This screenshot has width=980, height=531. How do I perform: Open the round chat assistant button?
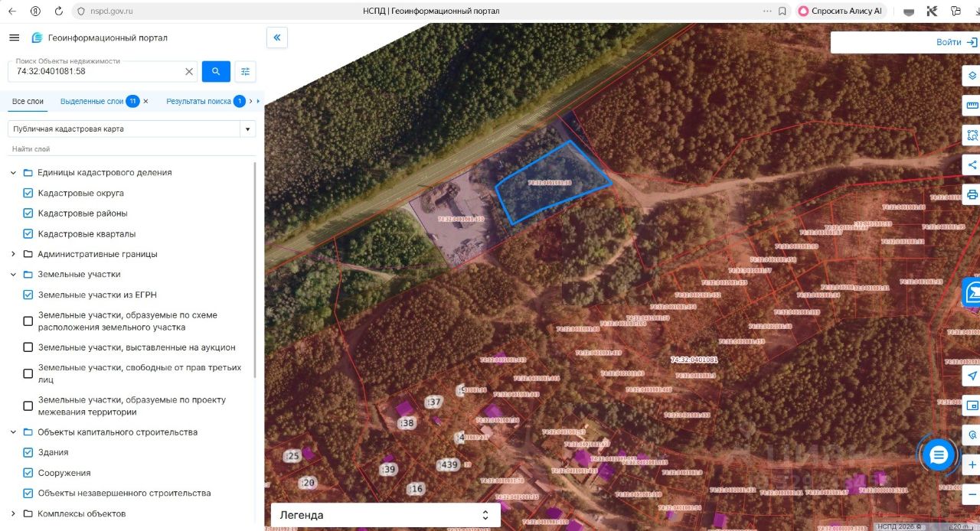point(939,455)
